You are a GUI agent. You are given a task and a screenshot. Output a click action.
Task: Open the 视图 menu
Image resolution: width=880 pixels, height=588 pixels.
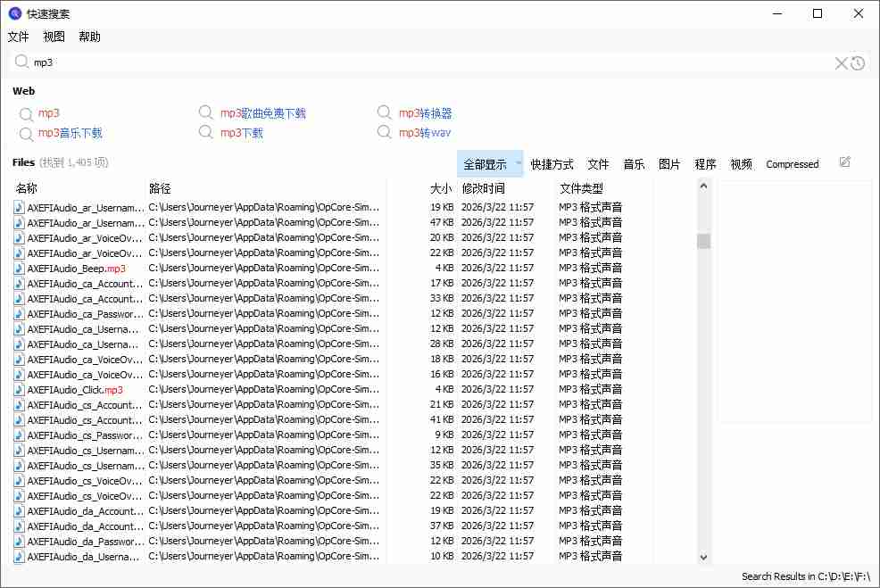coord(53,37)
